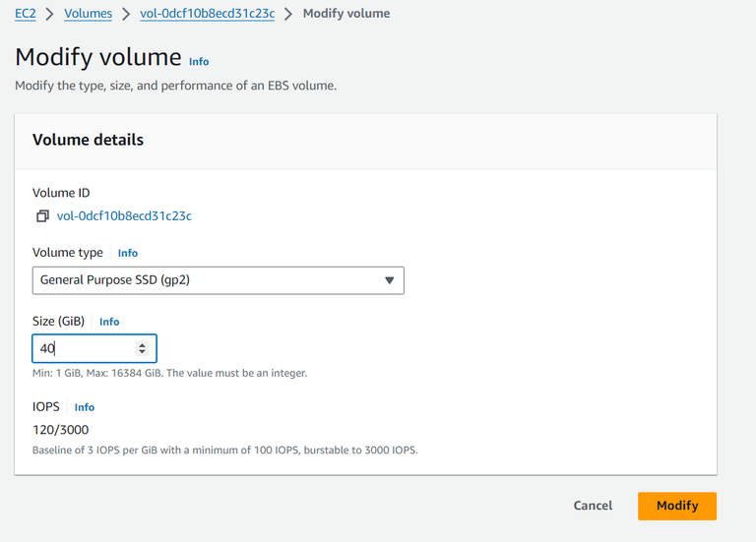
Task: Focus the Size (GiB) input field
Action: 84,348
